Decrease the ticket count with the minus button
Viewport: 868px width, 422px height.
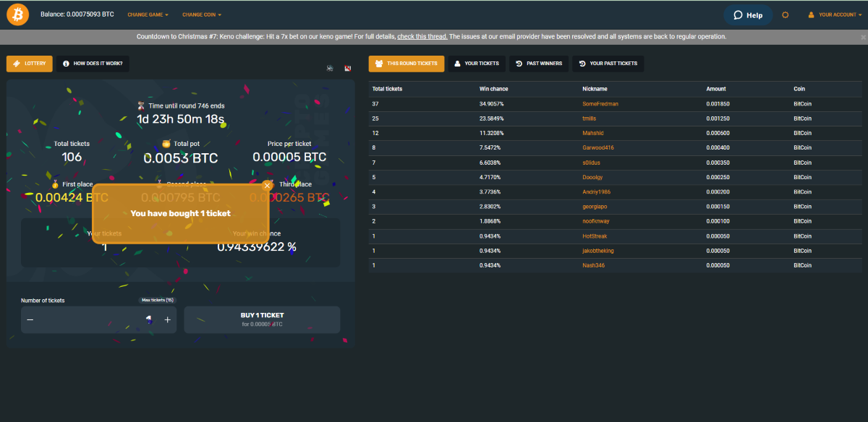click(30, 319)
